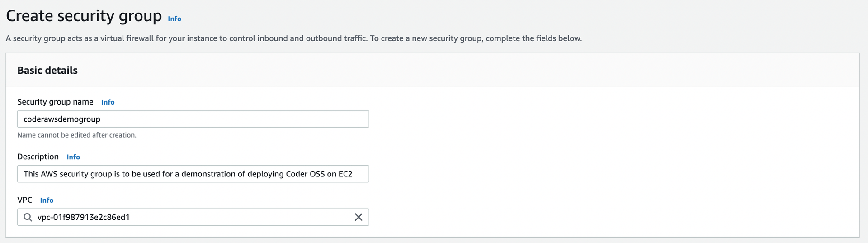868x243 pixels.
Task: Click the Create security group page title
Action: pos(84,16)
